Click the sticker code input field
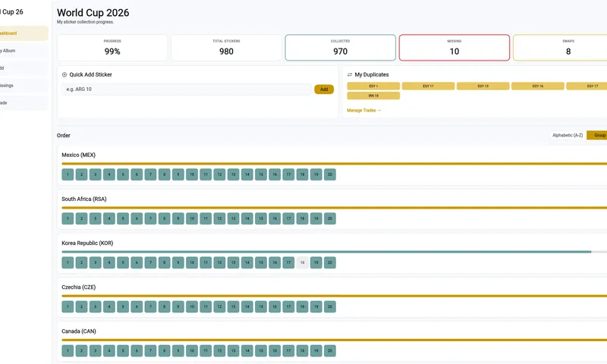Image resolution: width=607 pixels, height=364 pixels. point(187,89)
